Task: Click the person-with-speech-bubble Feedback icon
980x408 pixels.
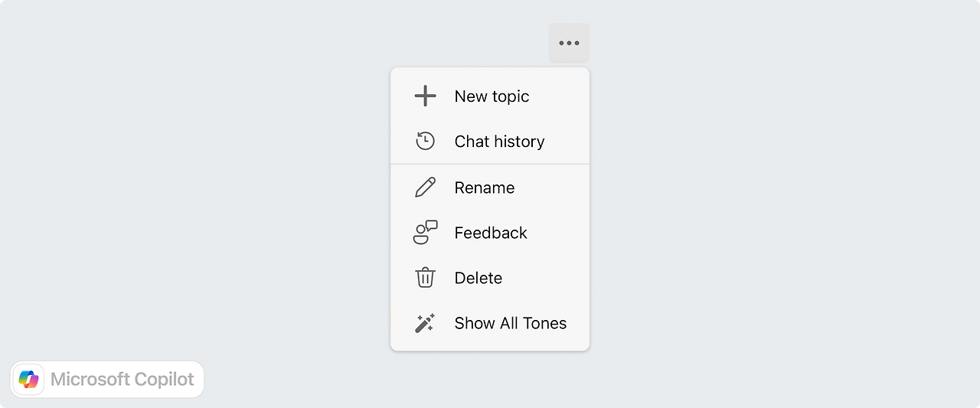Action: 425,233
